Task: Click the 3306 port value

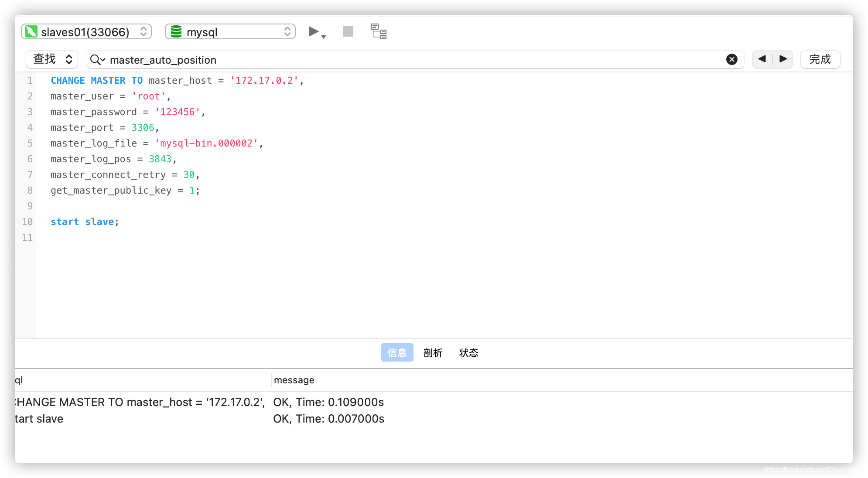Action: [143, 127]
